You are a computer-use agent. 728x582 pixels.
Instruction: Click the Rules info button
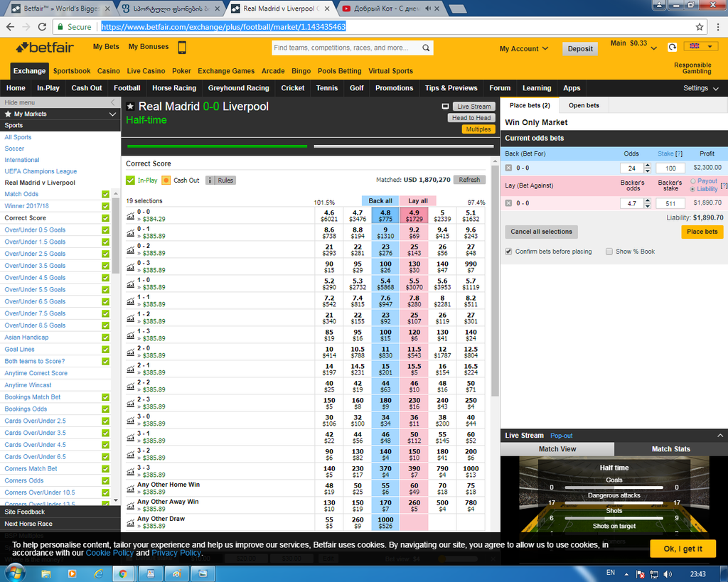[220, 180]
